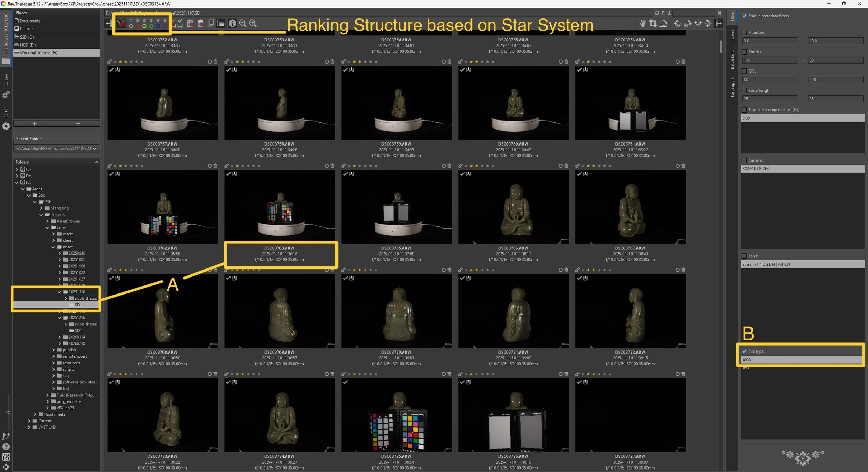Select the hand navigation tool
Screen dimensions: 868x472
(643, 23)
